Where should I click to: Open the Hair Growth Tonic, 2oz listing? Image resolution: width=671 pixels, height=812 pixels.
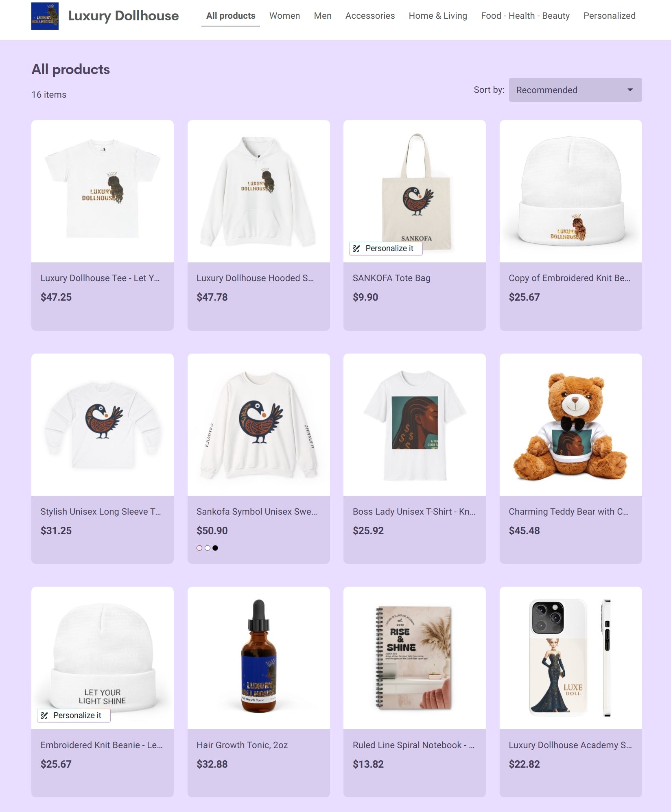pos(242,745)
